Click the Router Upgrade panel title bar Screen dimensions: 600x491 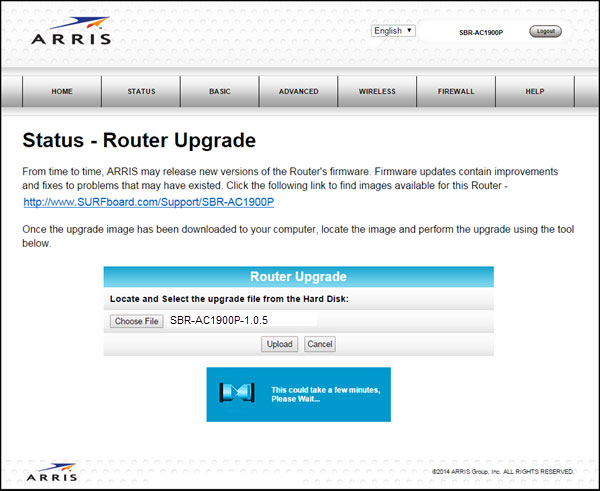click(x=298, y=277)
